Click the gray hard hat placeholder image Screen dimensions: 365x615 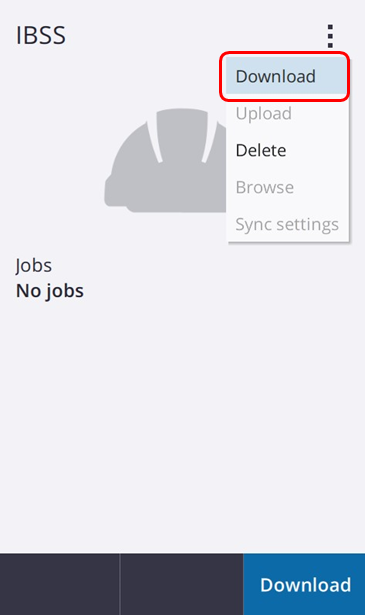[167, 160]
